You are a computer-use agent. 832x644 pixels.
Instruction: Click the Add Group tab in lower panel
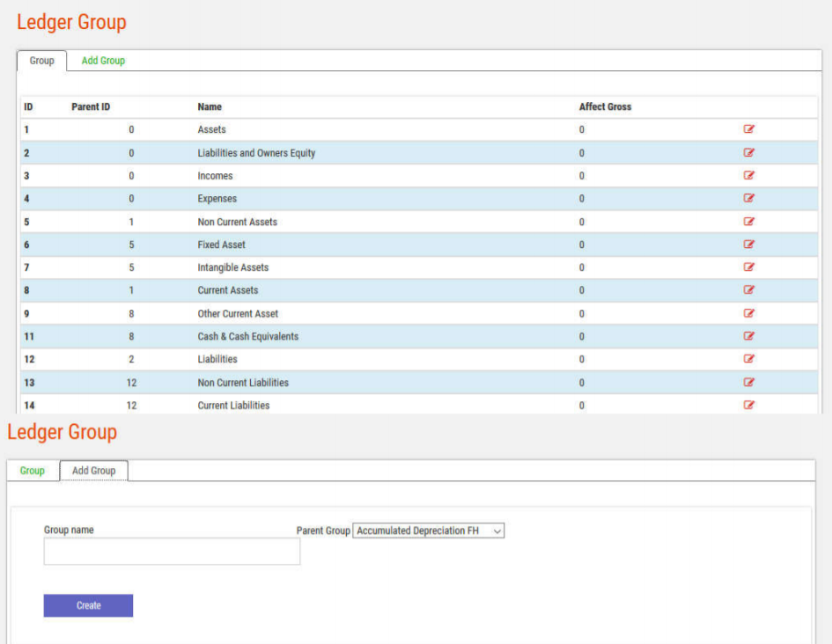93,471
